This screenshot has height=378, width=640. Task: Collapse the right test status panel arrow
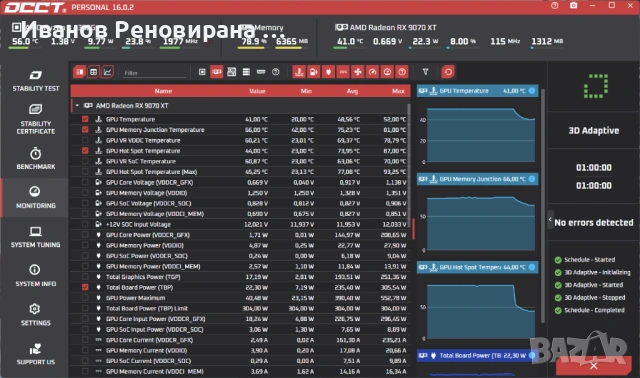click(550, 220)
